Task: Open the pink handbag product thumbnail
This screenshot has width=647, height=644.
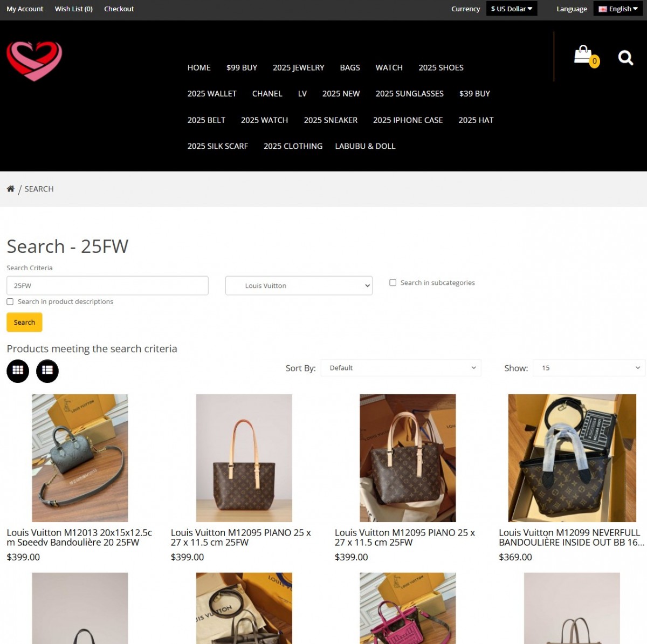Action: (408, 608)
